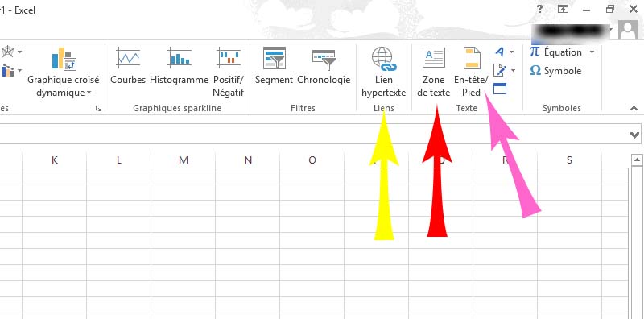644x319 pixels.
Task: Select column L header
Action: tap(118, 160)
